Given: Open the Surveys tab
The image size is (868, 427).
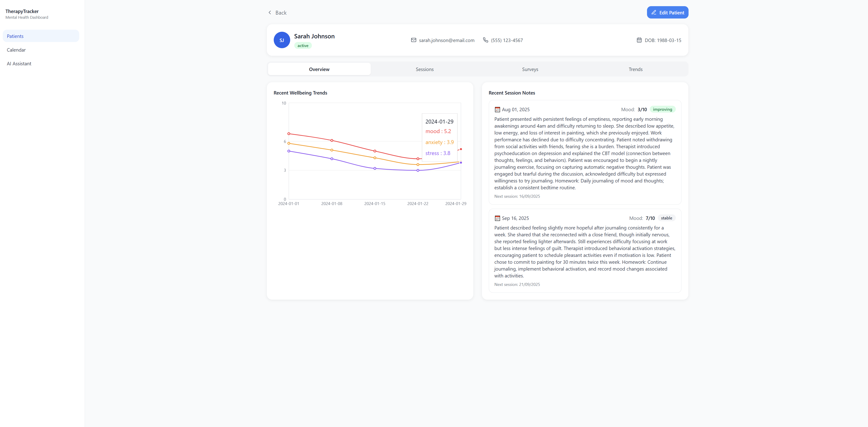Looking at the screenshot, I should pos(530,69).
